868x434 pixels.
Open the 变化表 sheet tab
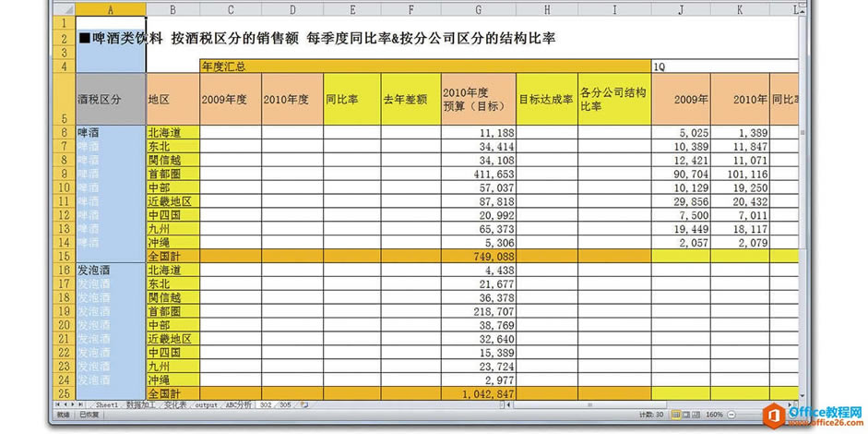click(175, 405)
